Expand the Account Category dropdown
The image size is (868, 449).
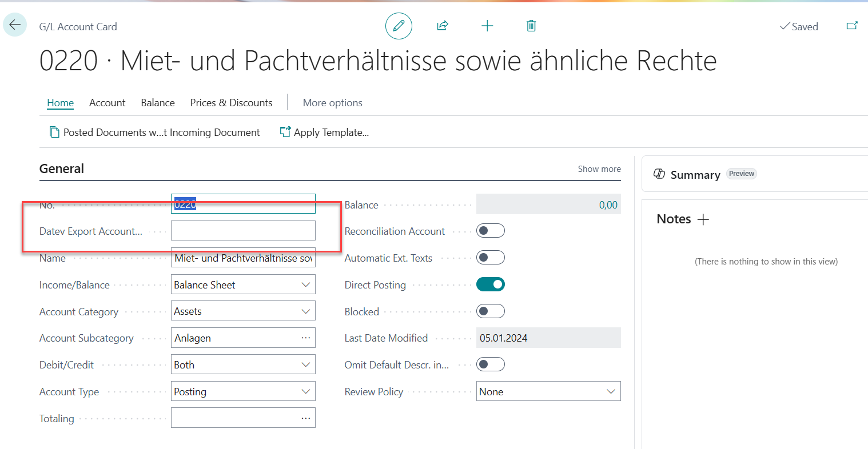[243, 311]
